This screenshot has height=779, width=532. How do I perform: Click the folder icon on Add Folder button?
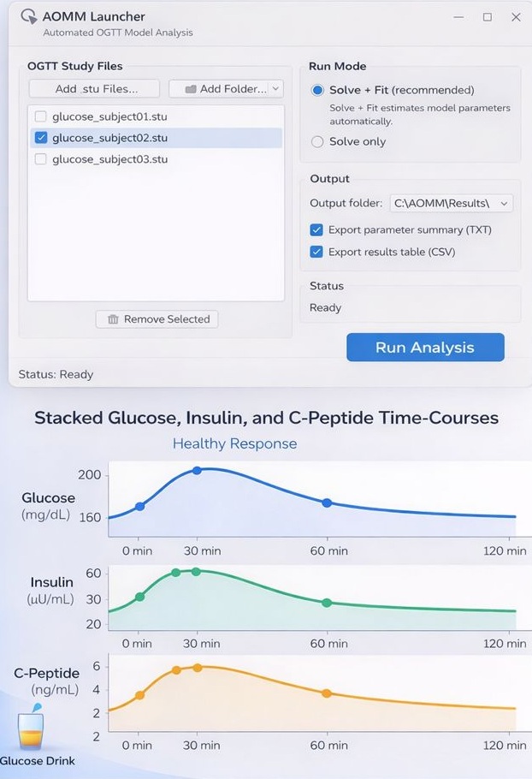click(x=191, y=89)
